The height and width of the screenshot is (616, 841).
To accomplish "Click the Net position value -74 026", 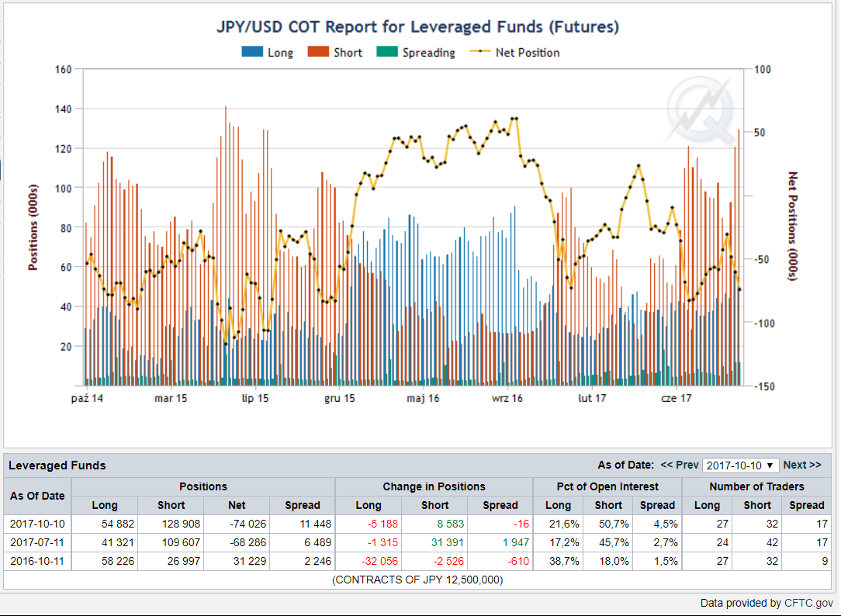I will click(x=247, y=524).
